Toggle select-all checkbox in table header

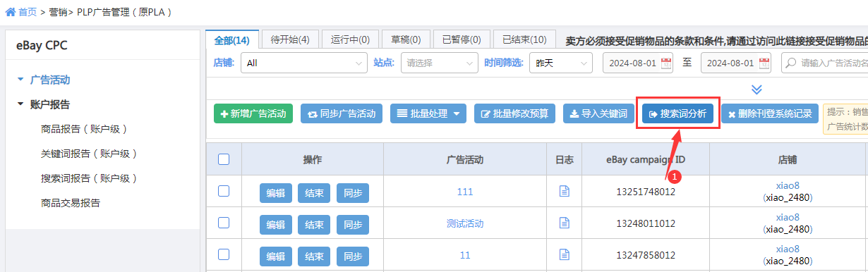coord(224,159)
